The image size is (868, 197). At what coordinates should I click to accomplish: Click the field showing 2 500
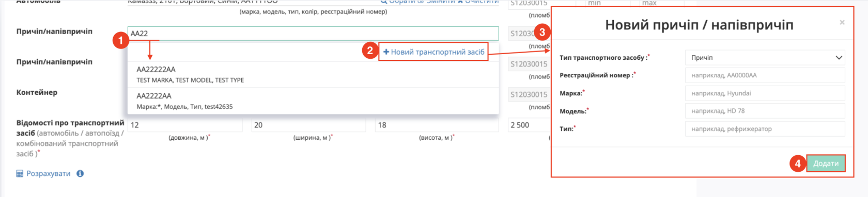[x=530, y=125]
